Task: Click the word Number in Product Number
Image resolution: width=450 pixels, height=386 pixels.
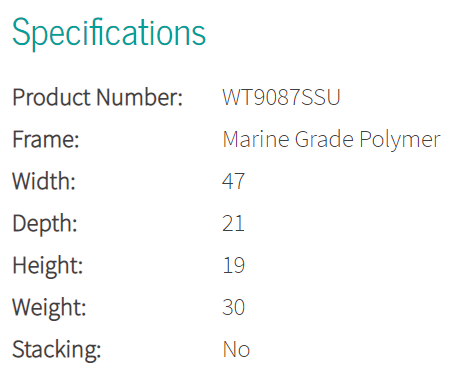Action: click(140, 97)
